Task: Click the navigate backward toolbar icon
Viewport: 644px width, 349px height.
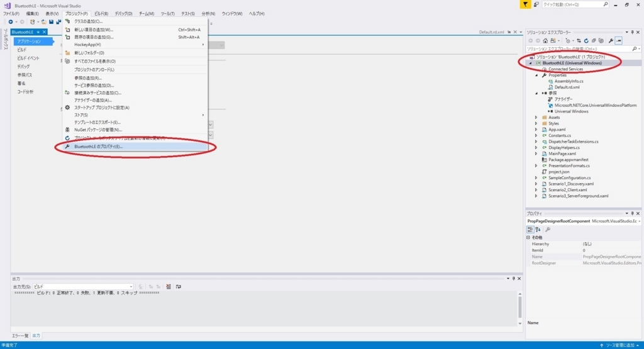Action: [11, 22]
